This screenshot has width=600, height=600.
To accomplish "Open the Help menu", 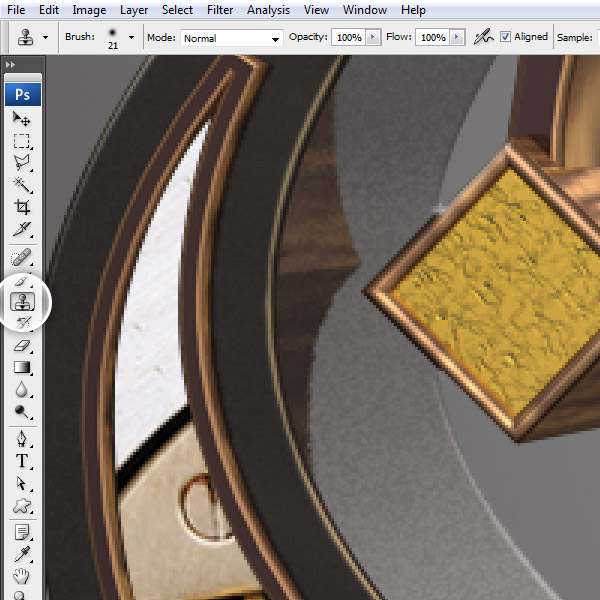I will pos(413,10).
